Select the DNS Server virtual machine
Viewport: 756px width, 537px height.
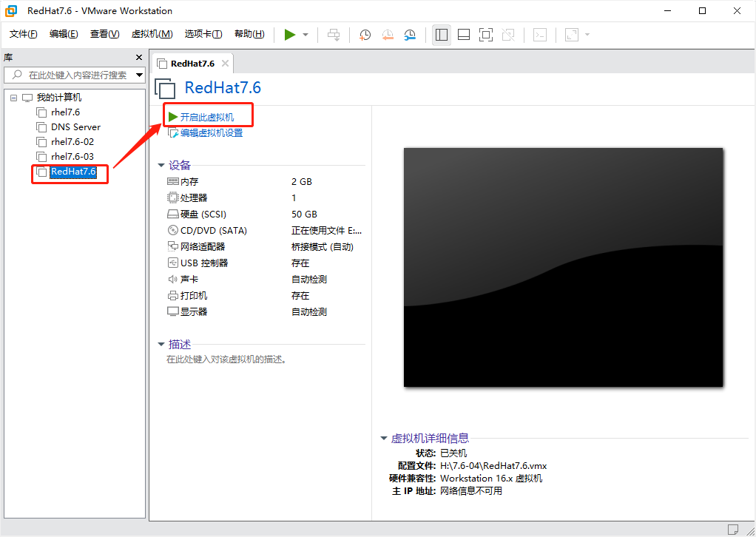tap(75, 127)
